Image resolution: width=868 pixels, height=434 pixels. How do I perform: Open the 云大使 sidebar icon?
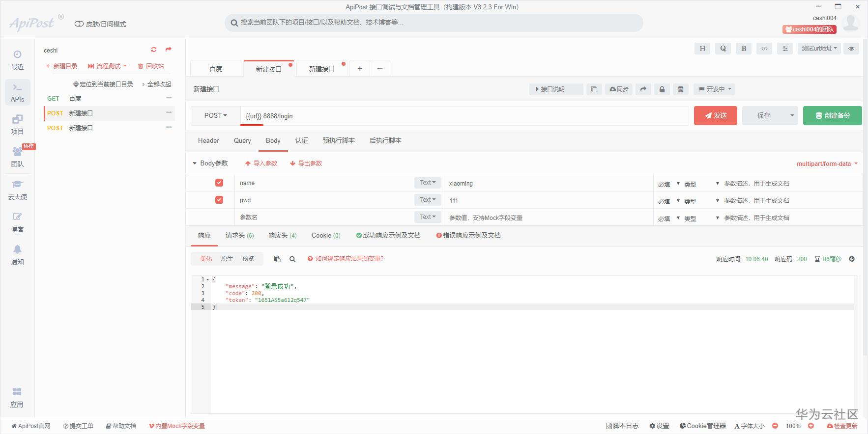point(17,190)
